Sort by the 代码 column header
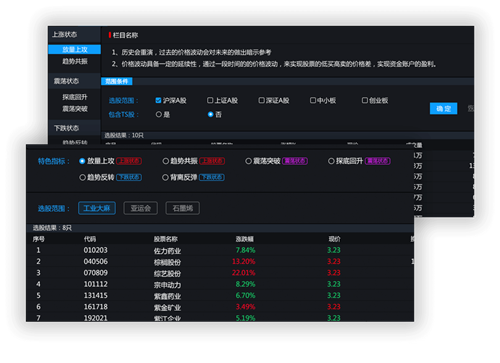The width and height of the screenshot is (500, 363). click(x=90, y=239)
